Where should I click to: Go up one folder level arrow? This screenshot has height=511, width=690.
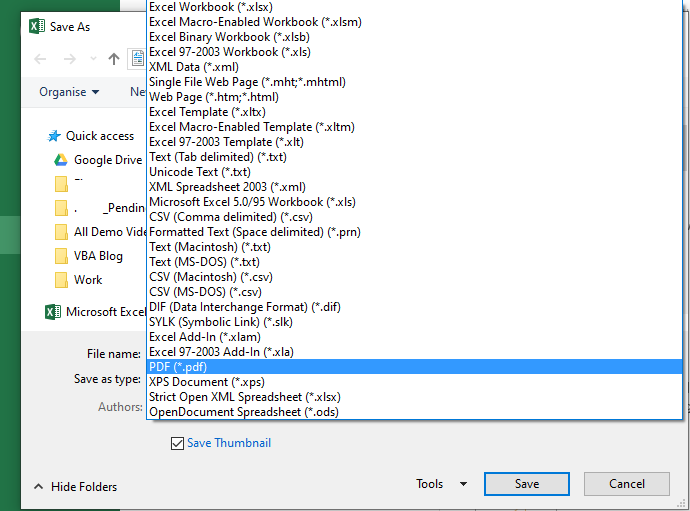[x=114, y=59]
